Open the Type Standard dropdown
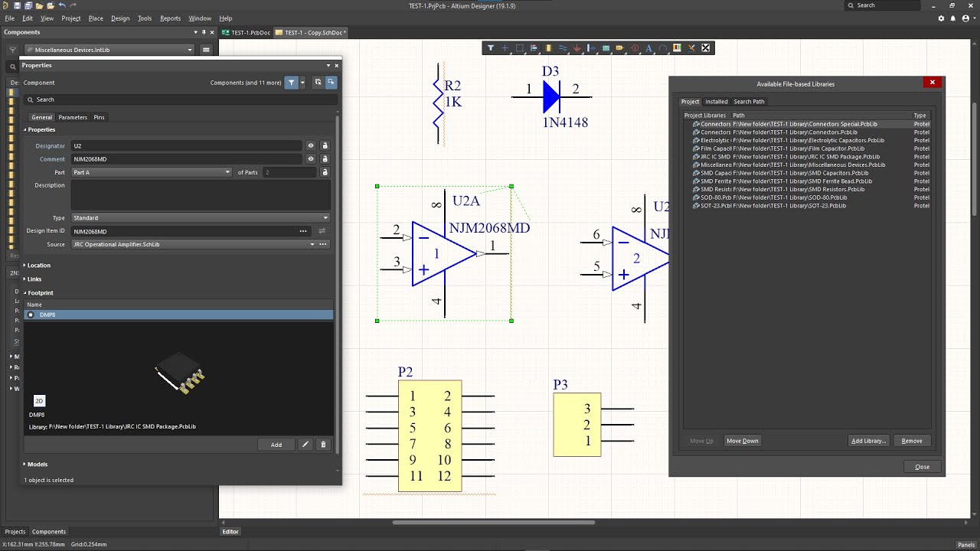 201,218
